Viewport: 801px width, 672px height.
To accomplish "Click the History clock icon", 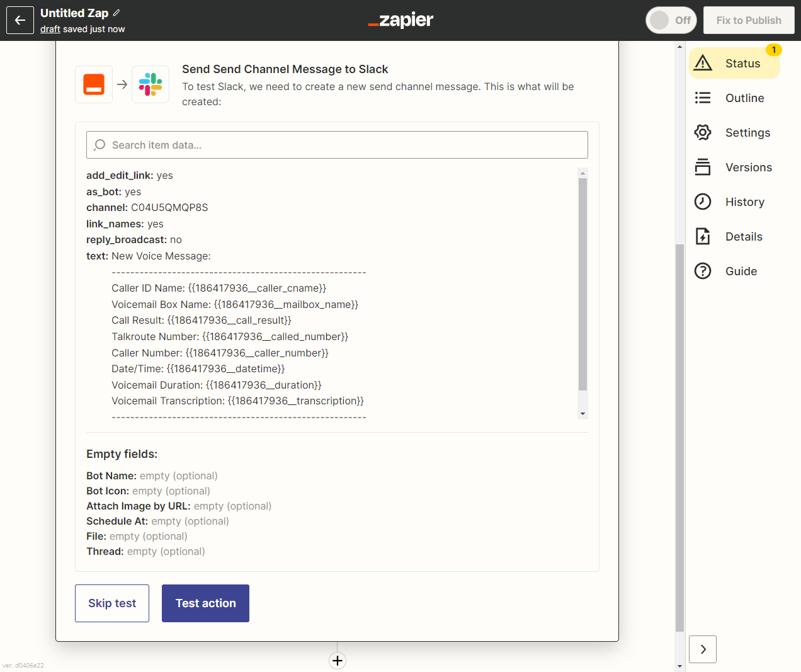I will pos(703,202).
